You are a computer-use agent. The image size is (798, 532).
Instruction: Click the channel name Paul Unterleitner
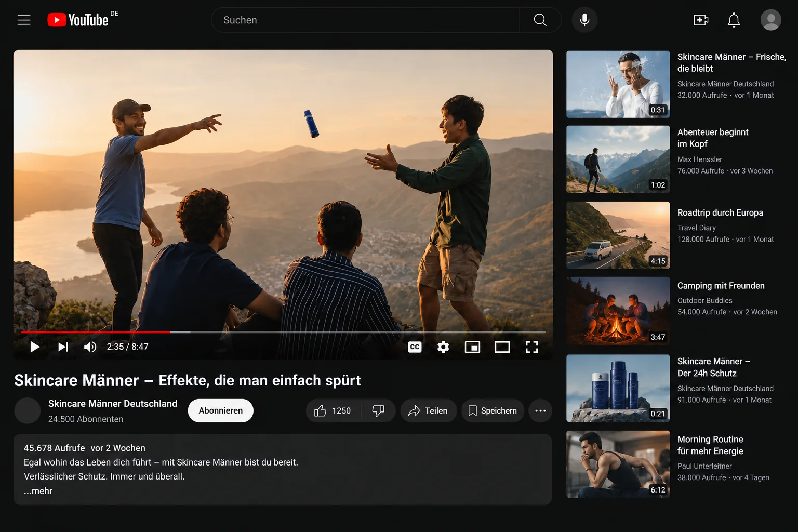704,466
